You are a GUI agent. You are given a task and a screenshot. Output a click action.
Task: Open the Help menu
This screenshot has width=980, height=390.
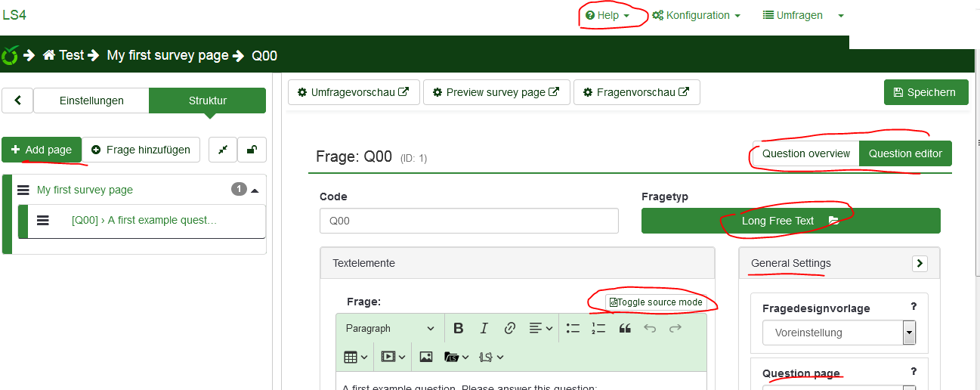pyautogui.click(x=607, y=15)
